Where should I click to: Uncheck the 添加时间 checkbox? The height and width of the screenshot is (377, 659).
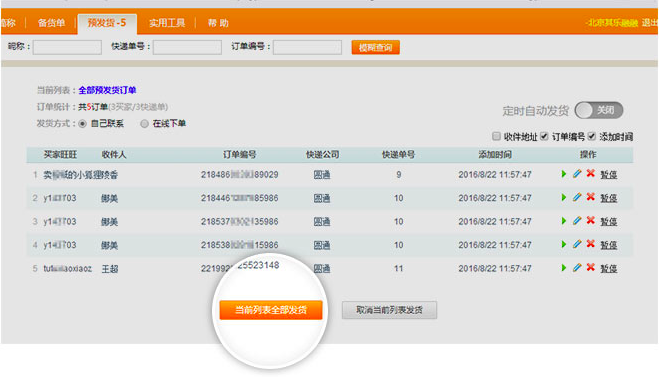[592, 136]
